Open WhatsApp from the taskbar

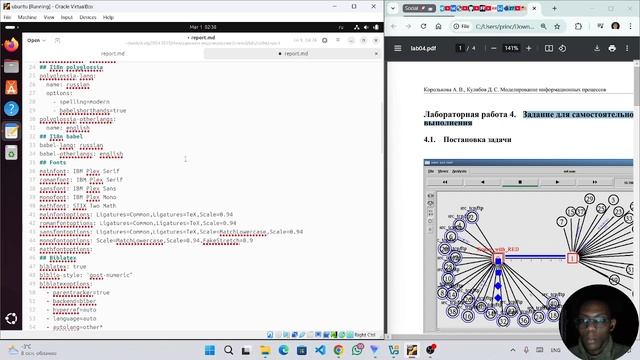[357, 350]
